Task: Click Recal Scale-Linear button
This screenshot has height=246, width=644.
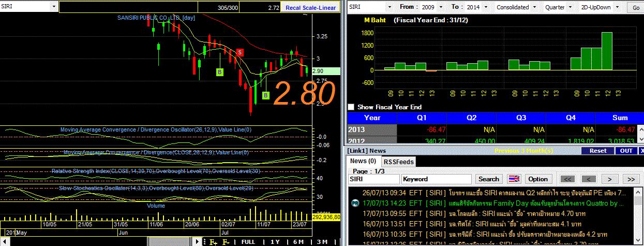Action: coord(310,7)
